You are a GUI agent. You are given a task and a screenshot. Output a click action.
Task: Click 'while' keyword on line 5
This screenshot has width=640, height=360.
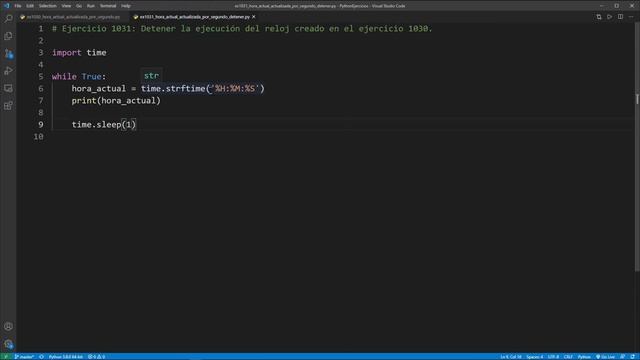coord(64,76)
